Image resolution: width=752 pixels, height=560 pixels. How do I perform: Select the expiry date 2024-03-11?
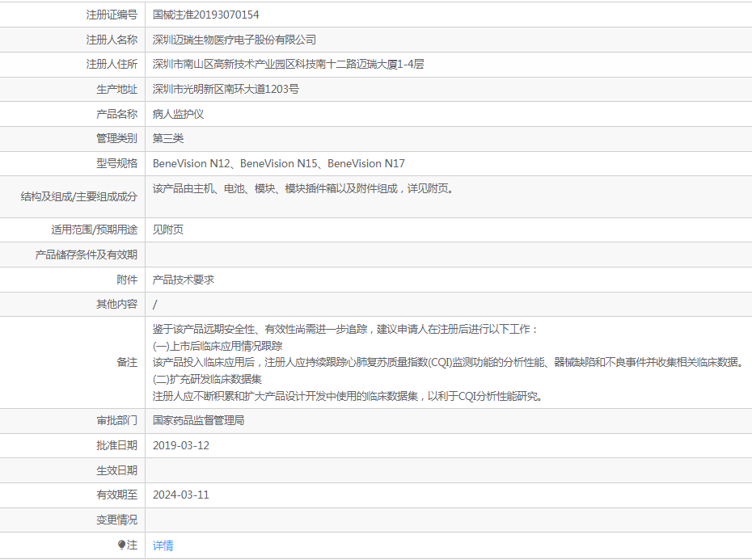pyautogui.click(x=181, y=495)
